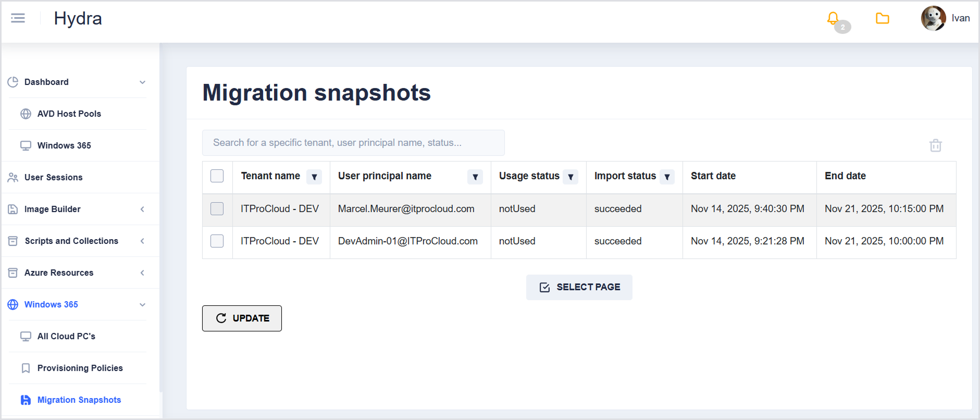The image size is (980, 420).
Task: Click the SELECT PAGE button
Action: point(579,287)
